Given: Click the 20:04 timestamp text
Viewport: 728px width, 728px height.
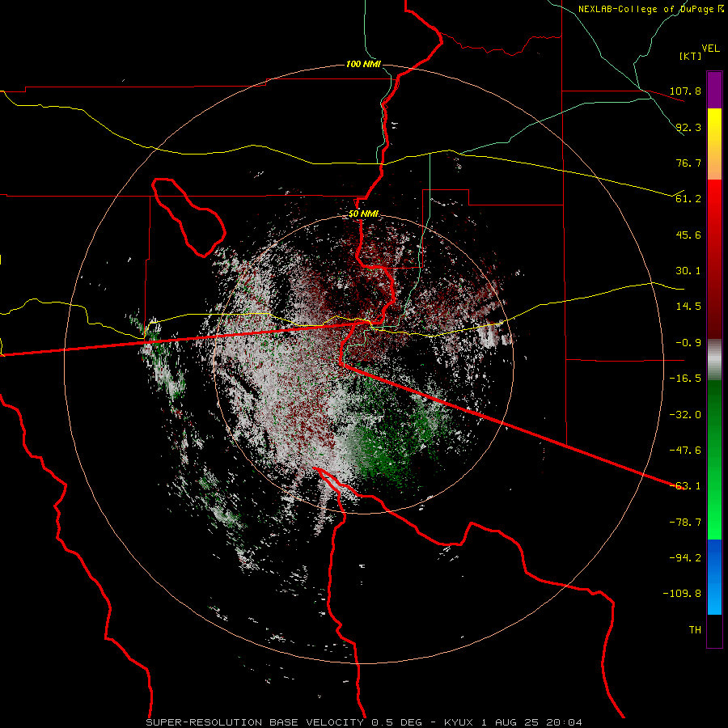Looking at the screenshot, I should click(x=564, y=722).
